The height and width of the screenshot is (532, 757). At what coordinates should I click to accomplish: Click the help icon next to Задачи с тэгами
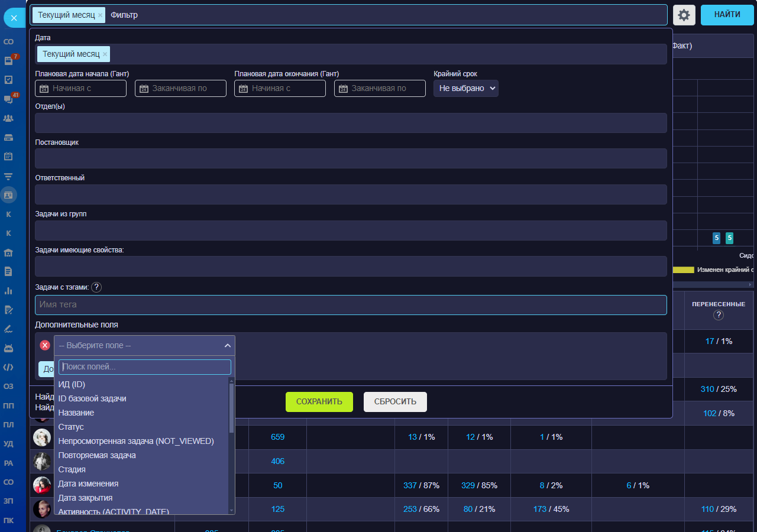pyautogui.click(x=96, y=287)
